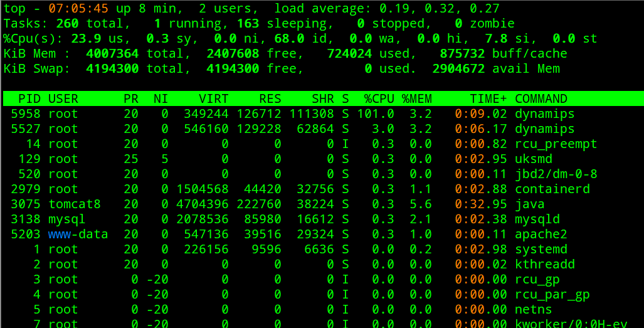Click the COMMAND column header
This screenshot has height=328, width=644.
541,98
